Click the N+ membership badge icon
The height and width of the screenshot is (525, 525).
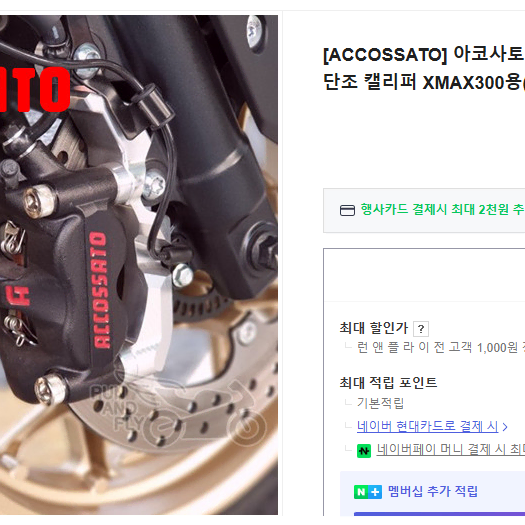tap(368, 492)
